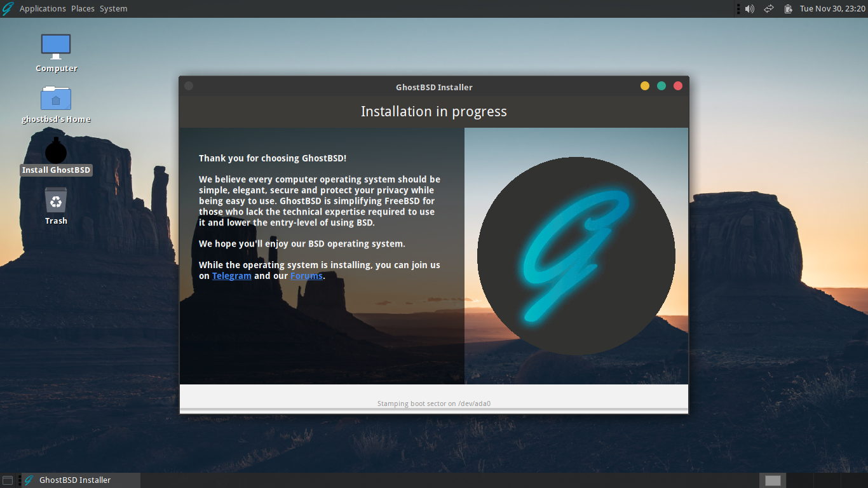Open the Places menu
Image resolution: width=868 pixels, height=488 pixels.
[x=83, y=9]
